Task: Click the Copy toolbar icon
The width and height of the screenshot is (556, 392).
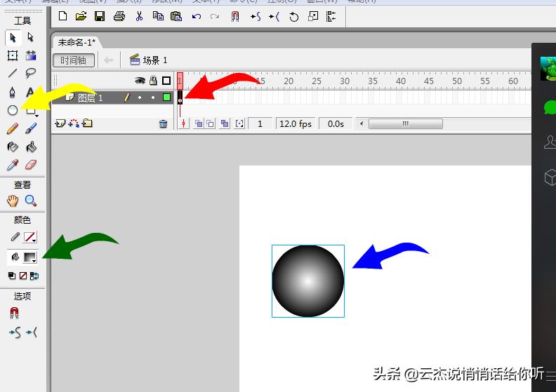Action: pyautogui.click(x=158, y=16)
